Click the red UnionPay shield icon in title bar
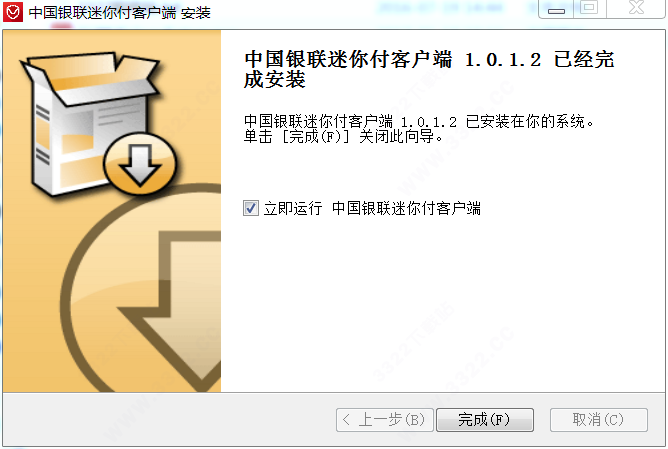668x449 pixels. click(13, 12)
